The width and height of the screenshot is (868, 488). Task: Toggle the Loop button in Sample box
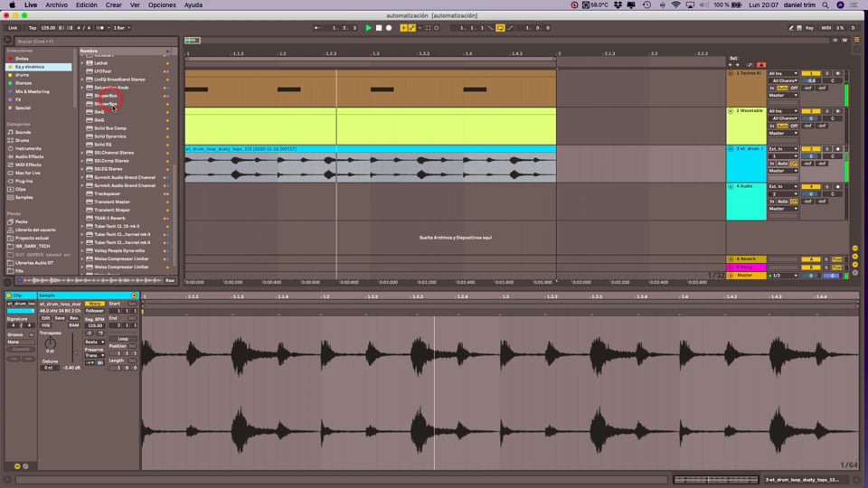(x=123, y=339)
